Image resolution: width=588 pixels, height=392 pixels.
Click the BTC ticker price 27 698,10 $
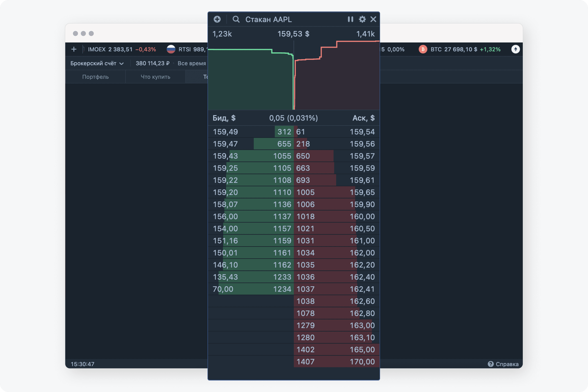click(x=461, y=49)
